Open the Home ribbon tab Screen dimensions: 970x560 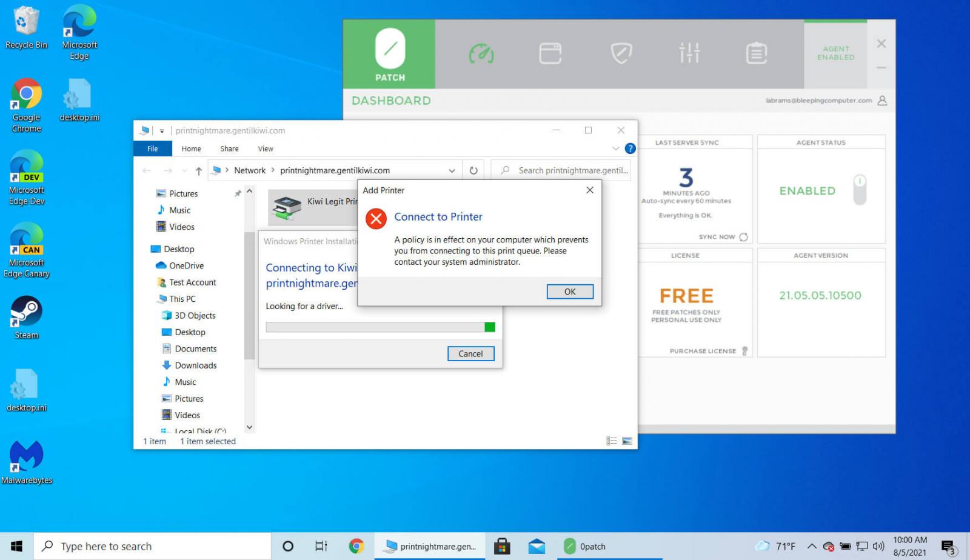(191, 148)
